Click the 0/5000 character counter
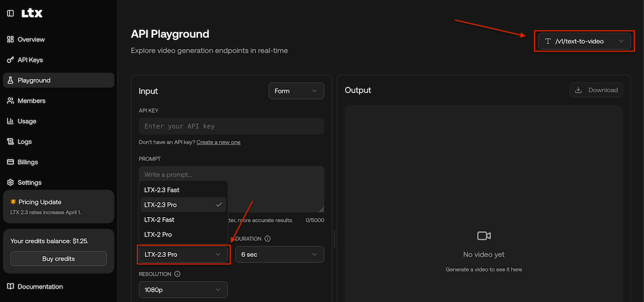 [x=314, y=220]
